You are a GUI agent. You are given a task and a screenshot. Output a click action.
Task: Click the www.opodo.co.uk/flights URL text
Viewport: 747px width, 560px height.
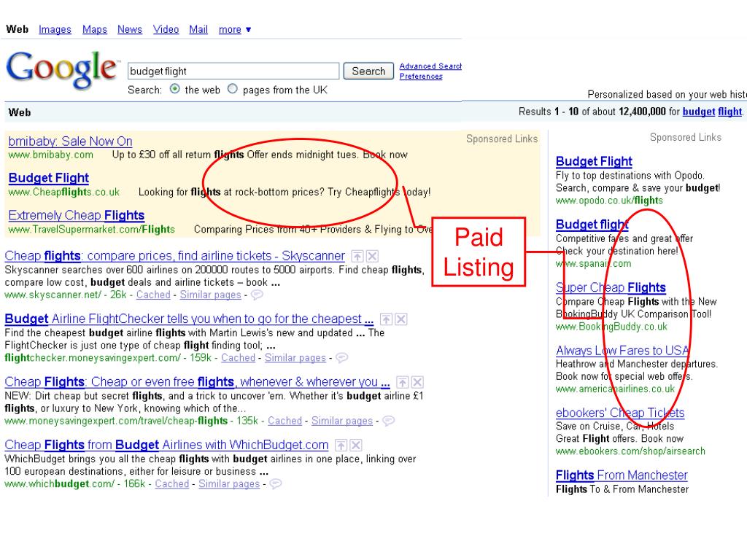(609, 201)
